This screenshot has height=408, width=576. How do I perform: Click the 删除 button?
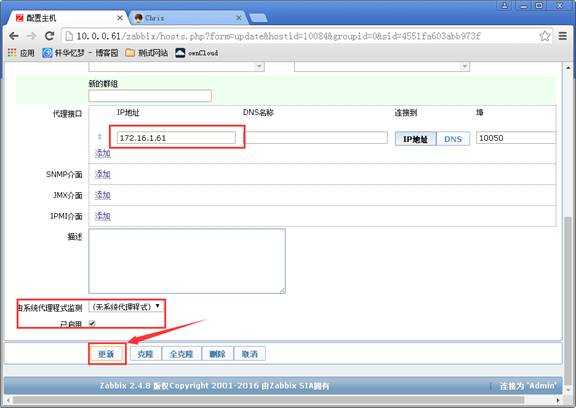tap(217, 354)
